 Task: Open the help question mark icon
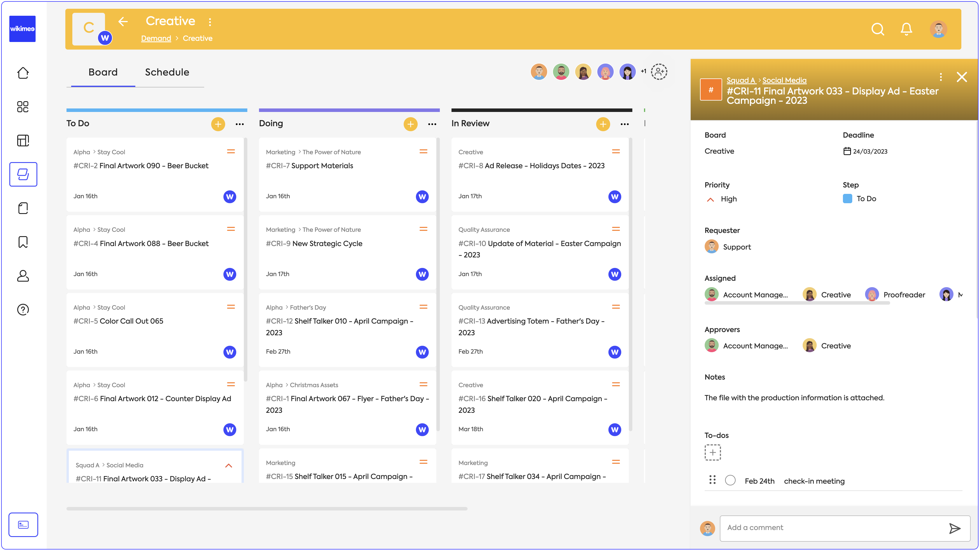pos(23,310)
